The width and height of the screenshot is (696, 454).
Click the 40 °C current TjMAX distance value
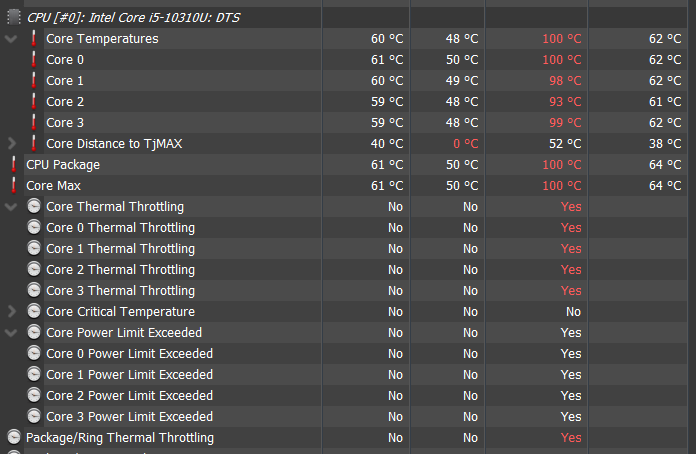point(387,144)
